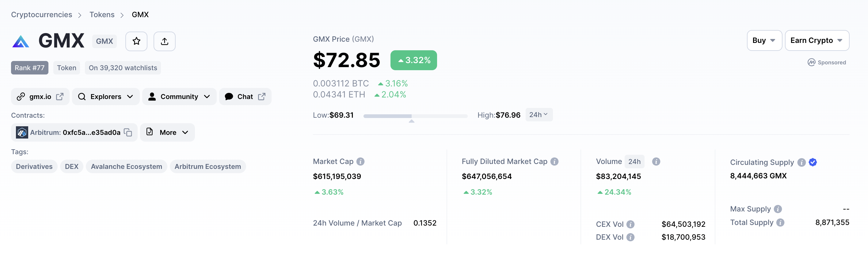Go to Tokens in the breadcrumb

[102, 14]
